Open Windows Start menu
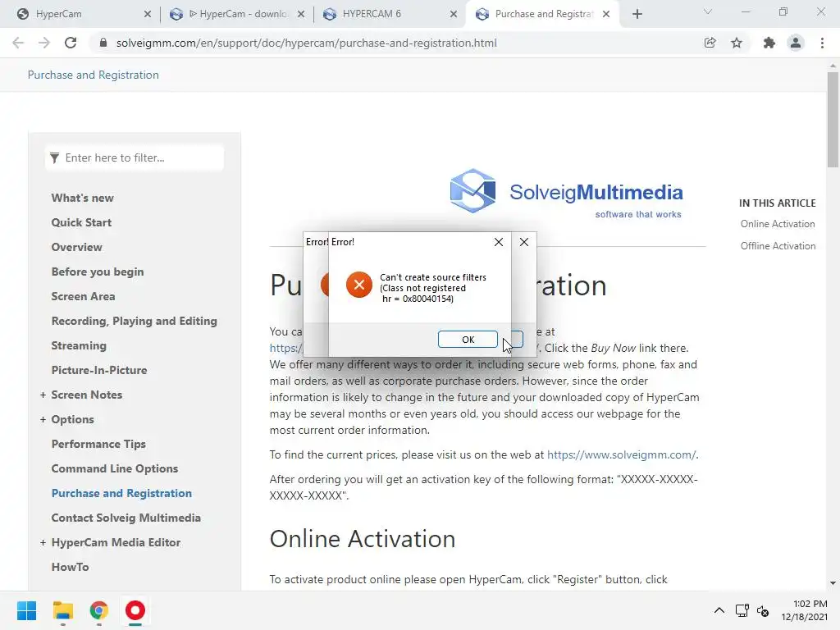This screenshot has height=630, width=840. 26,610
